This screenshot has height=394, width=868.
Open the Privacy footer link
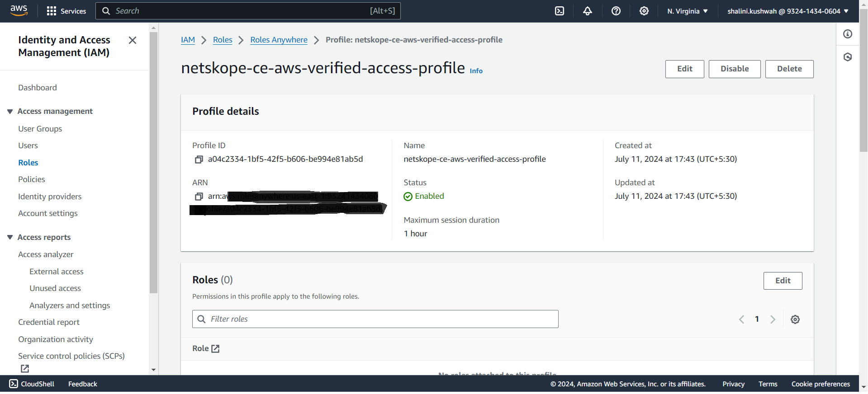pos(733,384)
